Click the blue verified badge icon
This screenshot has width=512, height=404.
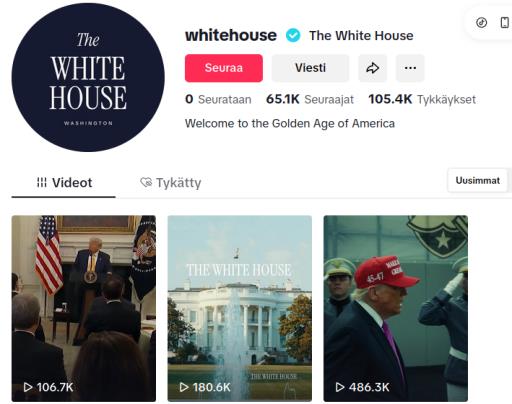[x=293, y=35]
